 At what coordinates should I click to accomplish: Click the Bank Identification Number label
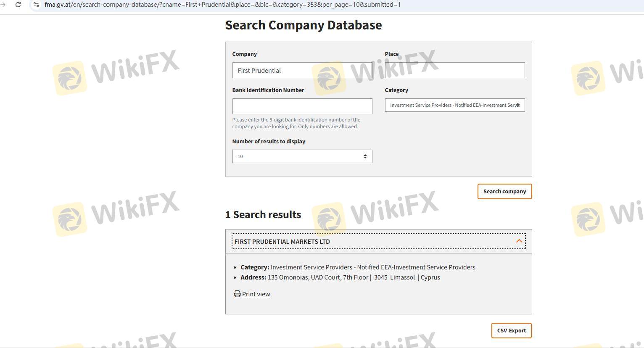point(268,90)
